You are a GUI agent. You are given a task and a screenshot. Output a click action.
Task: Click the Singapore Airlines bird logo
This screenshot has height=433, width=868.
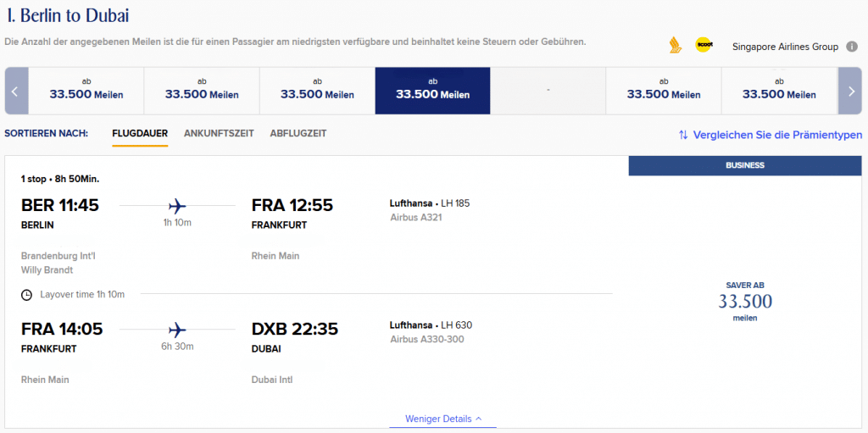click(675, 46)
